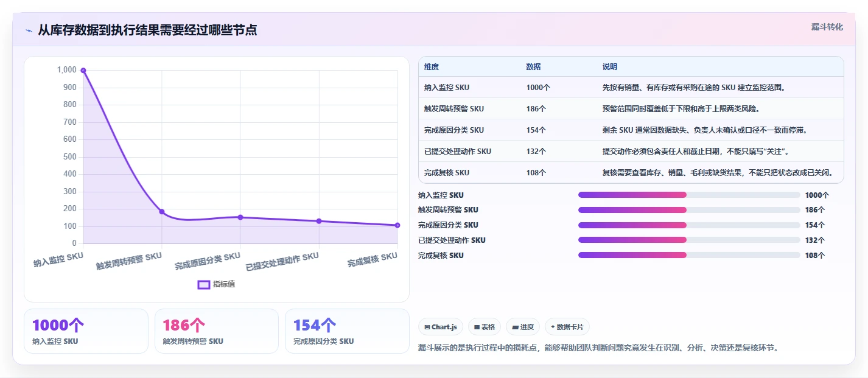Toggle the 指标值 legend swatch
Viewport: 868px width, 378px height.
click(204, 284)
